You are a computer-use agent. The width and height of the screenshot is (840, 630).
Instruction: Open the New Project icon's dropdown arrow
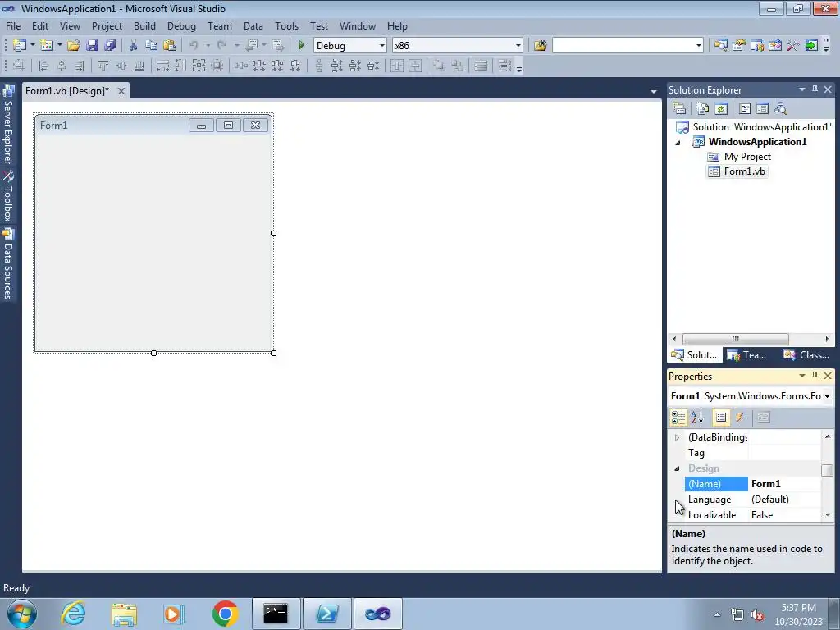(32, 46)
